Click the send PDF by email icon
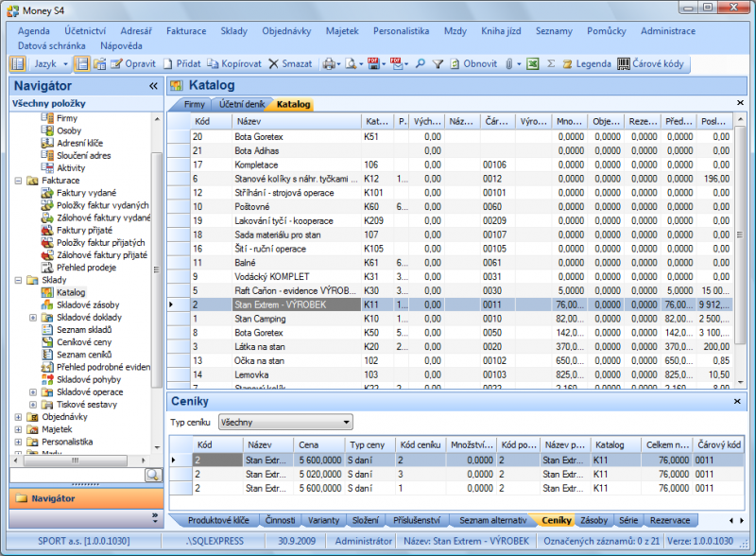The width and height of the screenshot is (756, 556). click(x=396, y=63)
